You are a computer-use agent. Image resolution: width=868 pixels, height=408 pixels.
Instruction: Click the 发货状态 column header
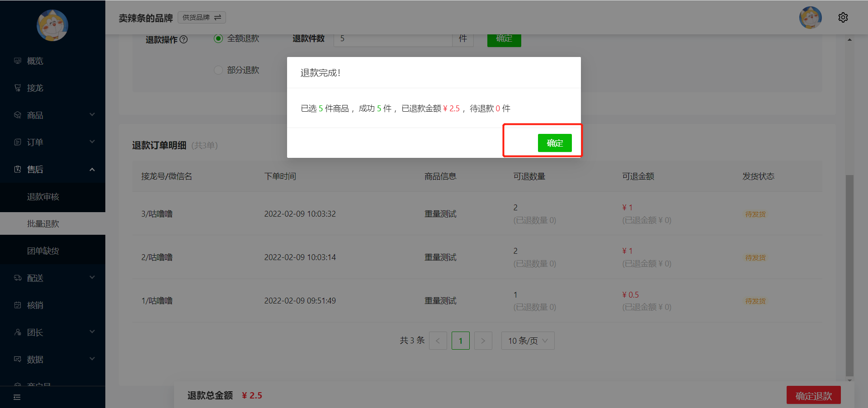coord(758,176)
